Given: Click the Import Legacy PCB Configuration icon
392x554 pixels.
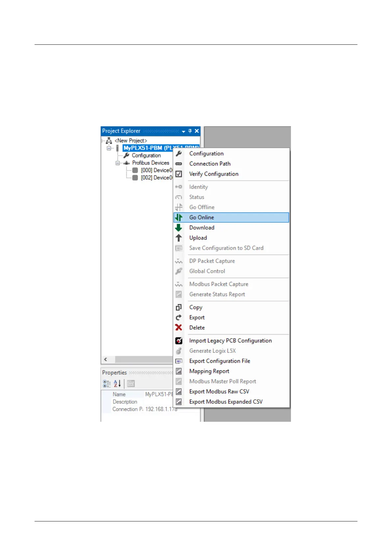Looking at the screenshot, I should click(x=179, y=341).
